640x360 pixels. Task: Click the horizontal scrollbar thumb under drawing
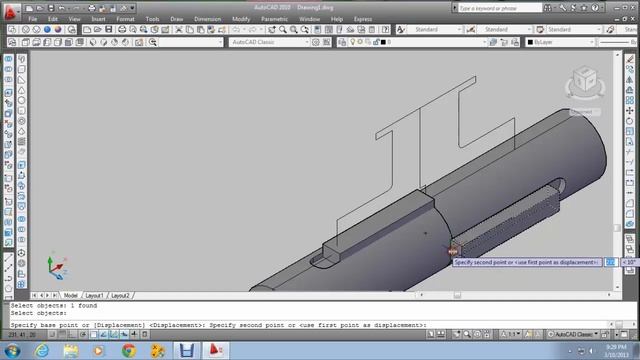pyautogui.click(x=457, y=295)
